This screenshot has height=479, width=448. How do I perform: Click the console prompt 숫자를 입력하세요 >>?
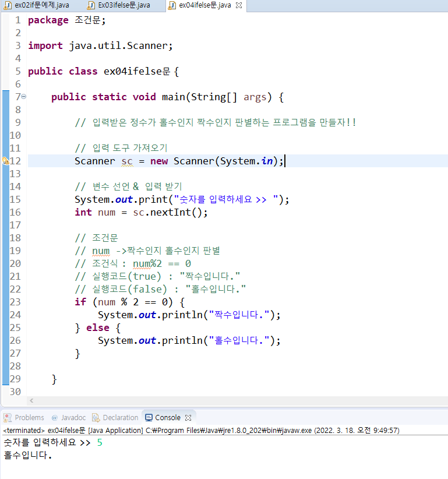point(47,442)
